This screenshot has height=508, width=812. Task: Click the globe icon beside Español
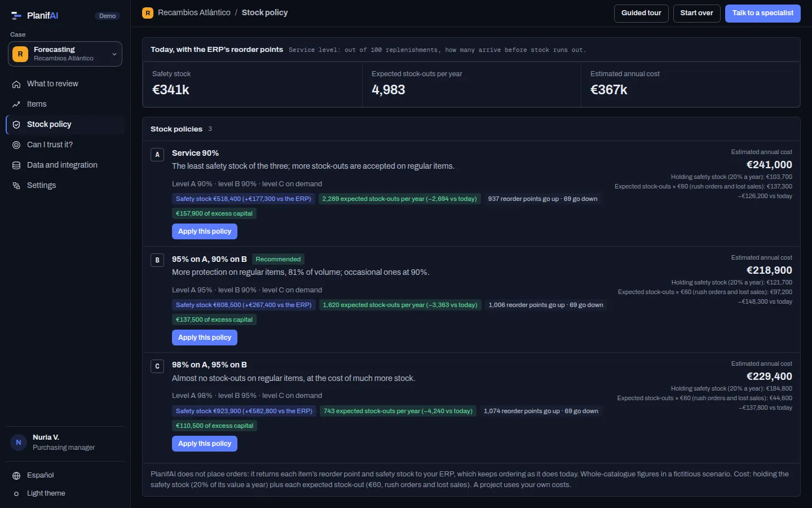point(16,476)
